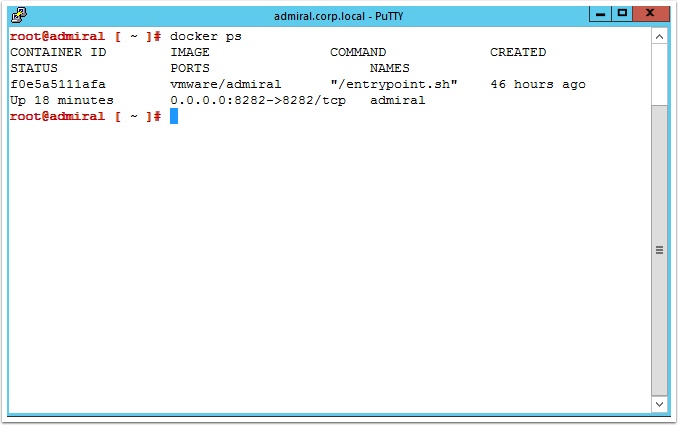Click the '46 hours ago' value
This screenshot has height=425, width=678.
(538, 84)
